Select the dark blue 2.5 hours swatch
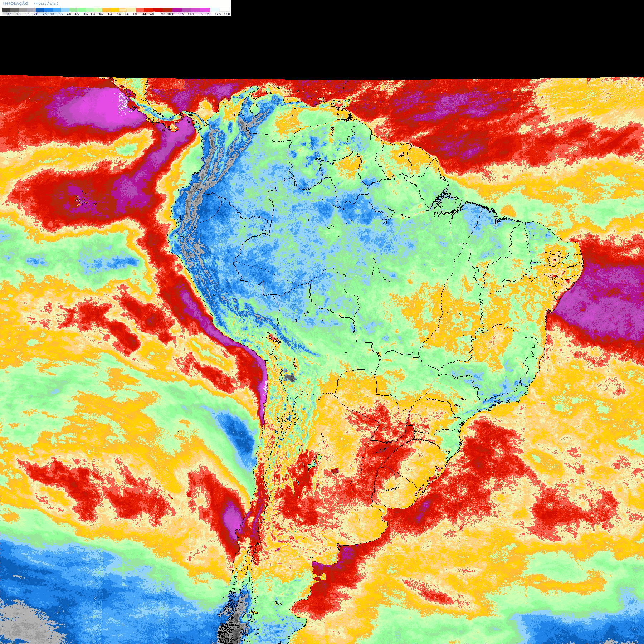 40,10
